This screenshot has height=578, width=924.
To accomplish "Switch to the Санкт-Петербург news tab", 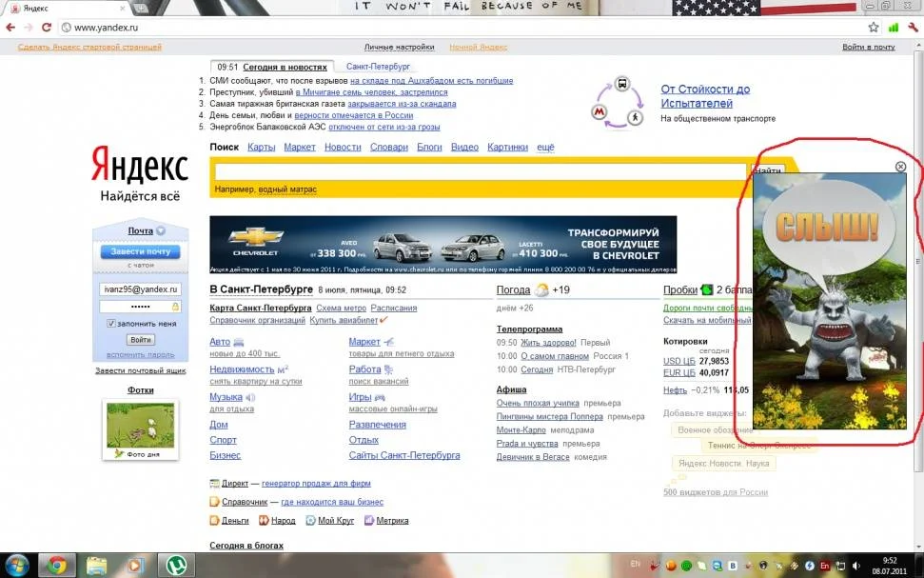I will click(378, 67).
